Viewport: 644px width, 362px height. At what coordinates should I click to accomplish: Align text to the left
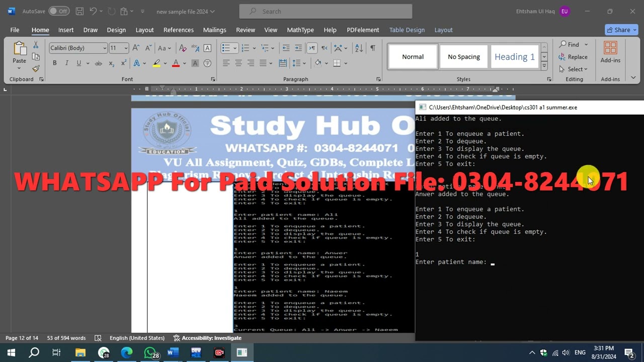click(226, 63)
